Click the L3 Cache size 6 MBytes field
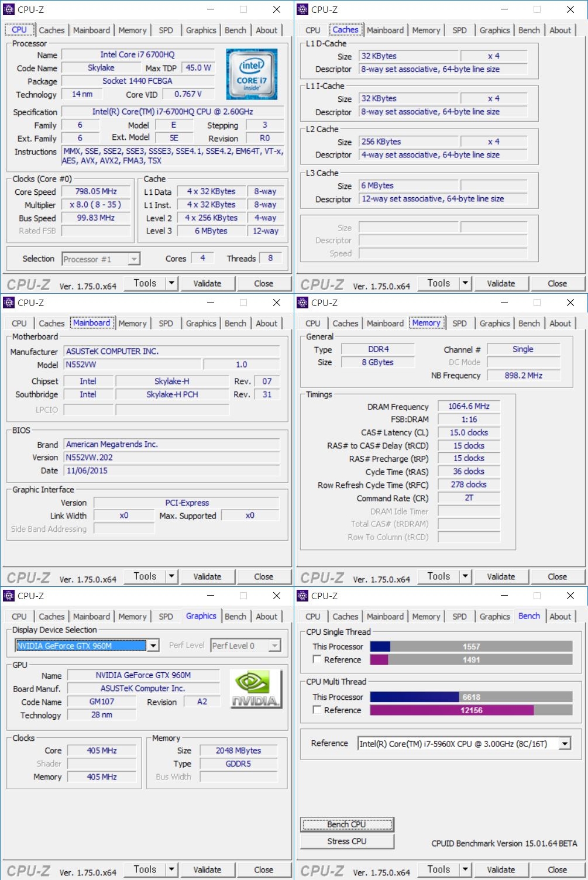588x880 pixels. pos(409,185)
